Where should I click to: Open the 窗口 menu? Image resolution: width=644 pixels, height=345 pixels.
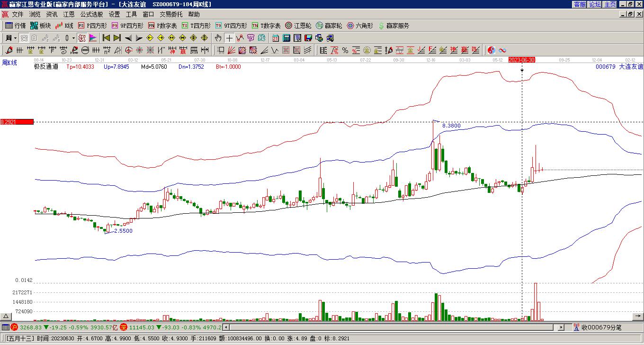(148, 14)
